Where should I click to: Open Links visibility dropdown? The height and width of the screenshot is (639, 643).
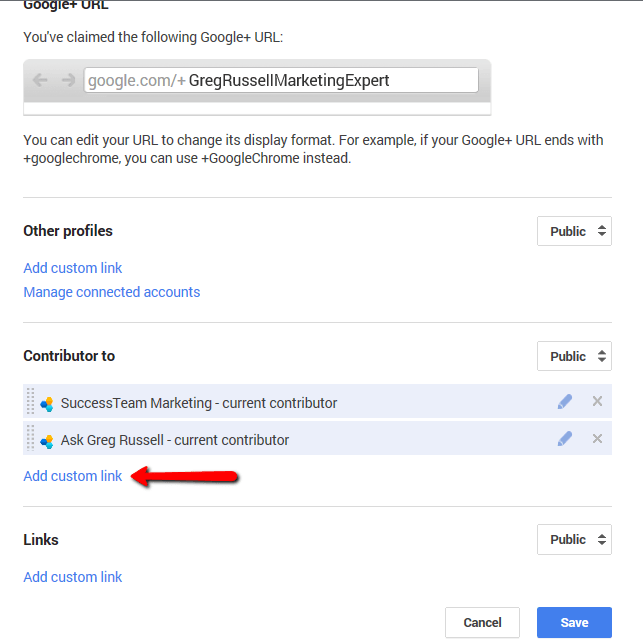(574, 539)
